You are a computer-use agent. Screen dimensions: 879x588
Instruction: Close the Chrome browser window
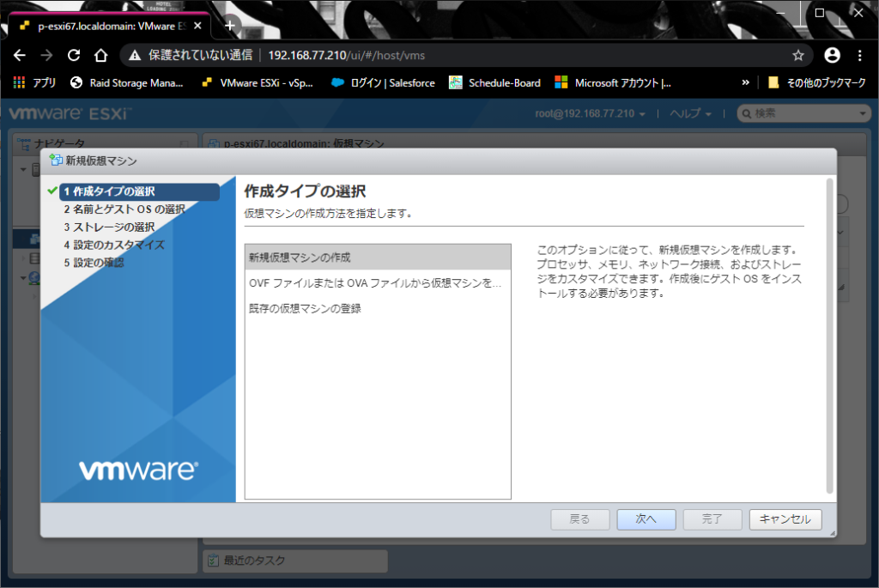[x=858, y=12]
